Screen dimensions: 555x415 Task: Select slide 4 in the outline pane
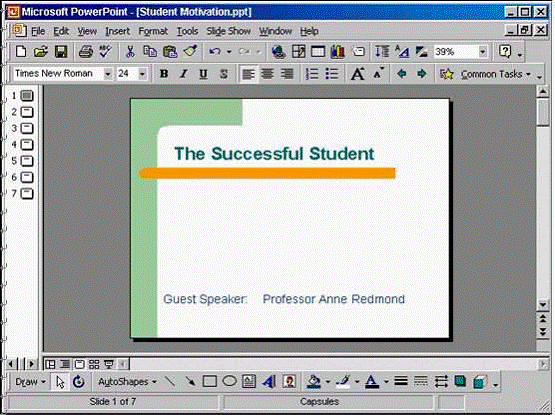(x=23, y=144)
